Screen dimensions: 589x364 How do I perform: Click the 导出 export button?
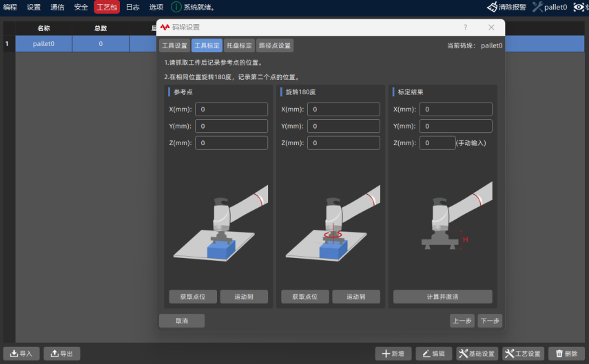tap(62, 354)
